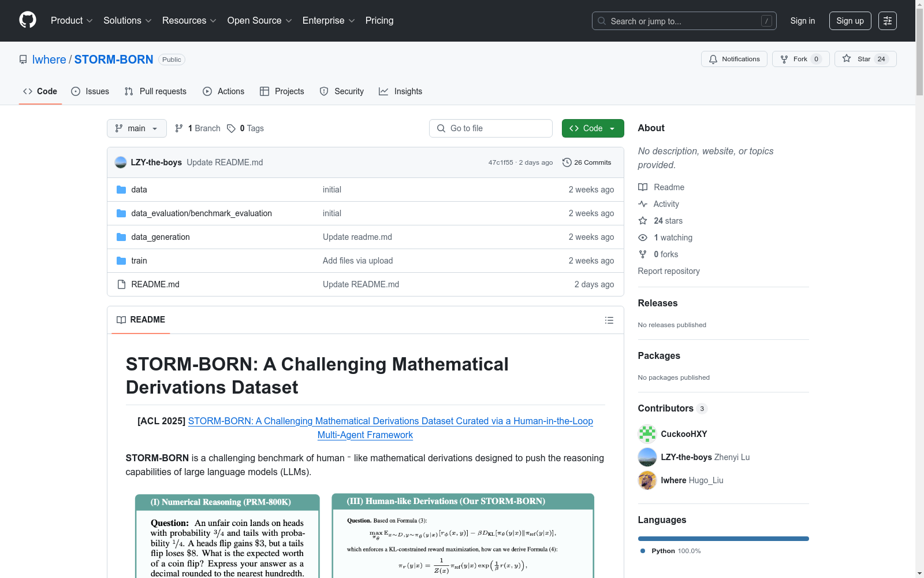Click the STORM-BORN derivations figure image

[x=463, y=536]
